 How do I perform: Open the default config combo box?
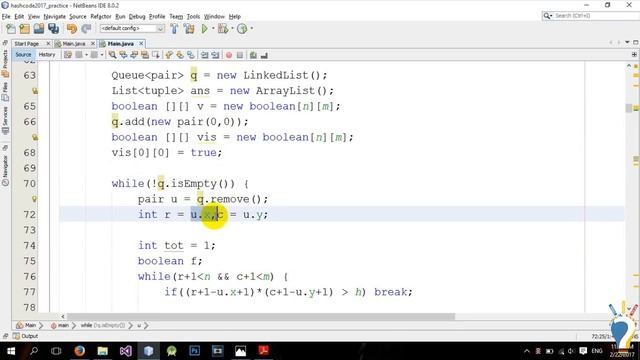coord(132,29)
